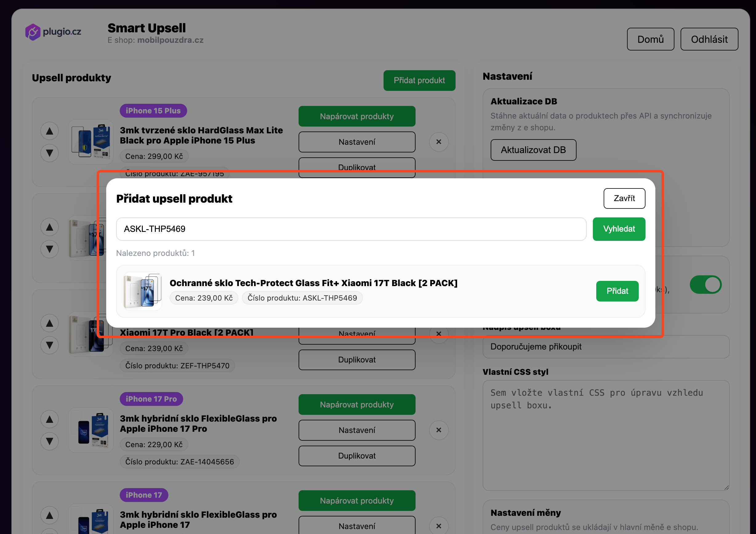The image size is (756, 534).
Task: Click into the Vlastní CSS styl textarea
Action: [x=606, y=435]
